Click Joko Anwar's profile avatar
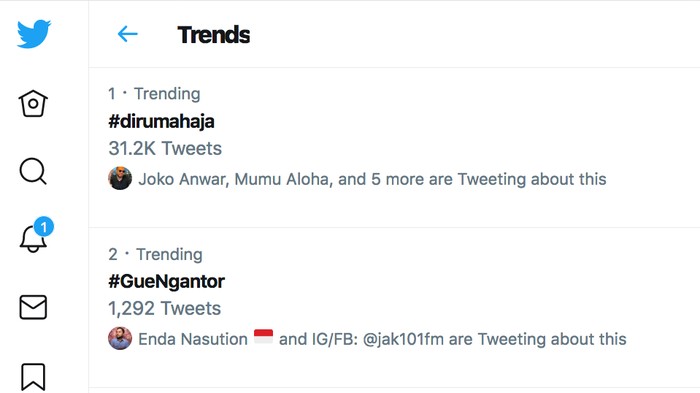This screenshot has width=700, height=393. point(120,178)
